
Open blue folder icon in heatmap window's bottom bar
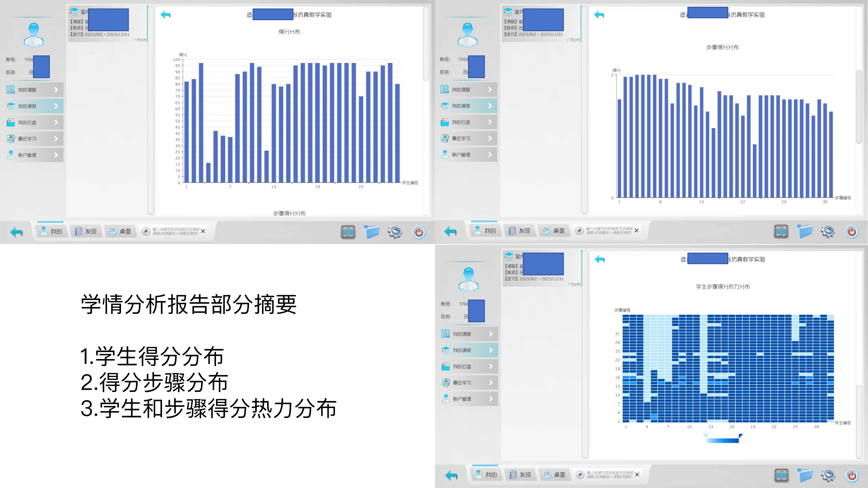[805, 475]
